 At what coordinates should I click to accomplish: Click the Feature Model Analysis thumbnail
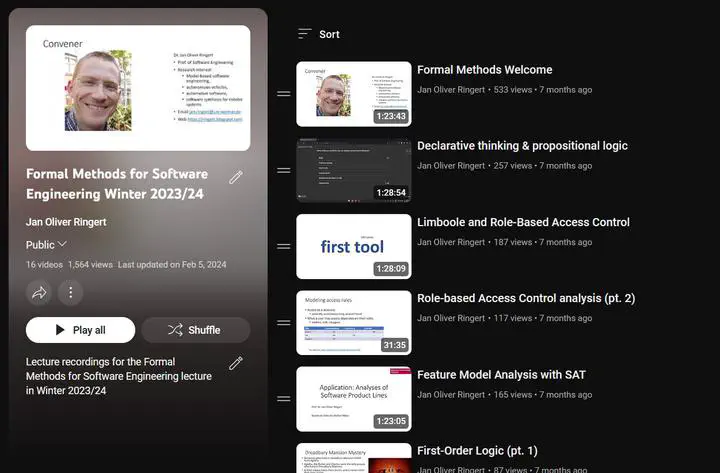pos(354,399)
